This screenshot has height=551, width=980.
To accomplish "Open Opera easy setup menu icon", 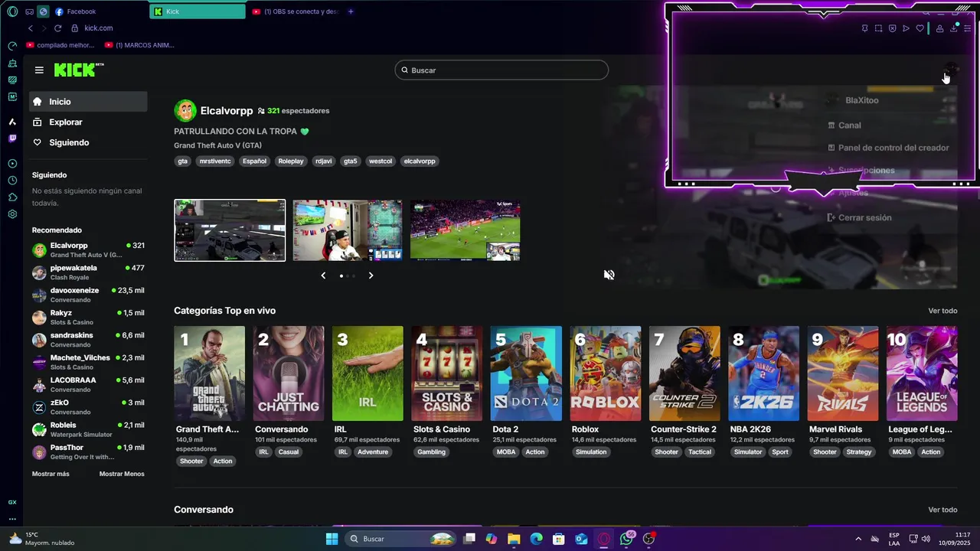I will pyautogui.click(x=968, y=28).
